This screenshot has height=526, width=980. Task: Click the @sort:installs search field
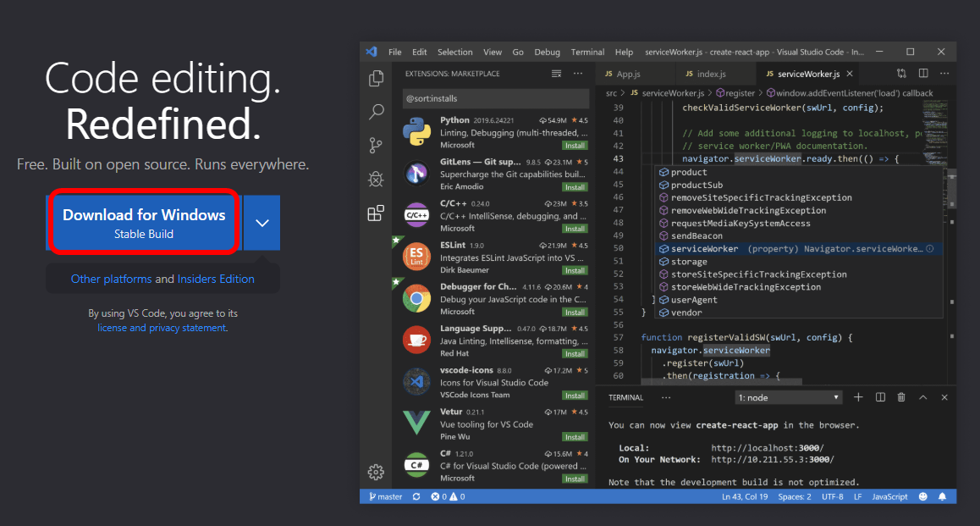pos(496,98)
